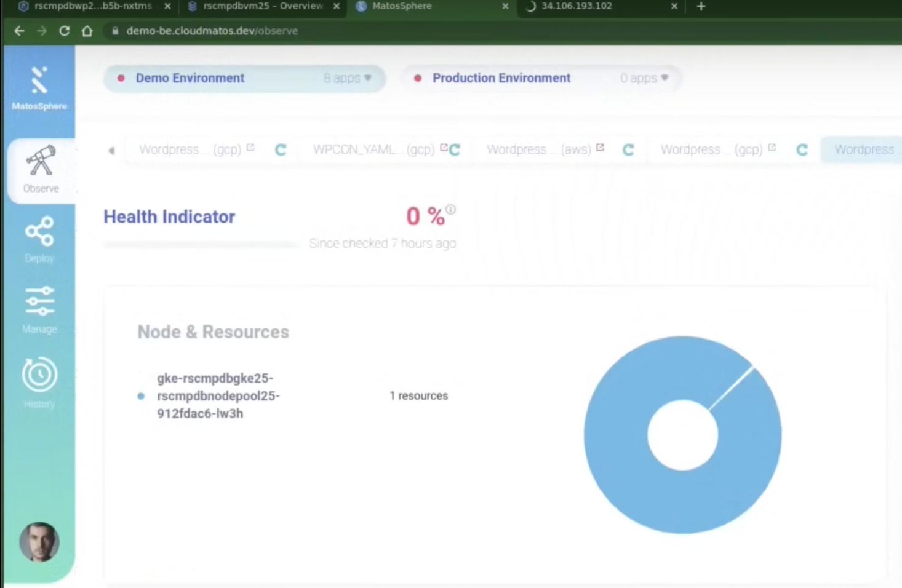Click the MatosSphere logo in the sidebar
The height and width of the screenshot is (588, 902).
(39, 88)
